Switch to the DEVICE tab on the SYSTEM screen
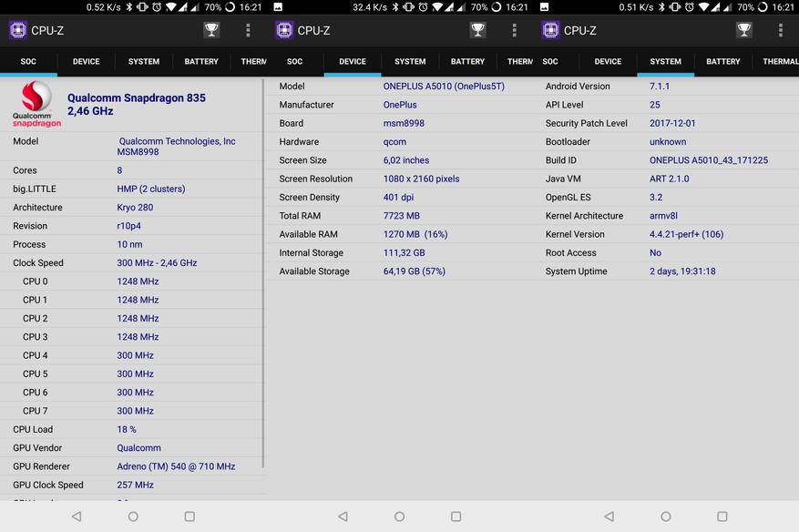Screen dimensions: 799x532 pos(608,62)
